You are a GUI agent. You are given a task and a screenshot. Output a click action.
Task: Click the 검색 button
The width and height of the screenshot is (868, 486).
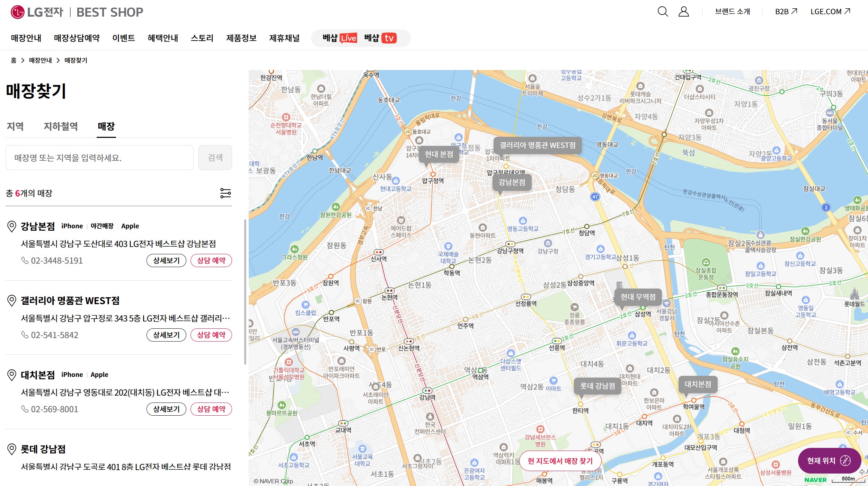tap(215, 158)
